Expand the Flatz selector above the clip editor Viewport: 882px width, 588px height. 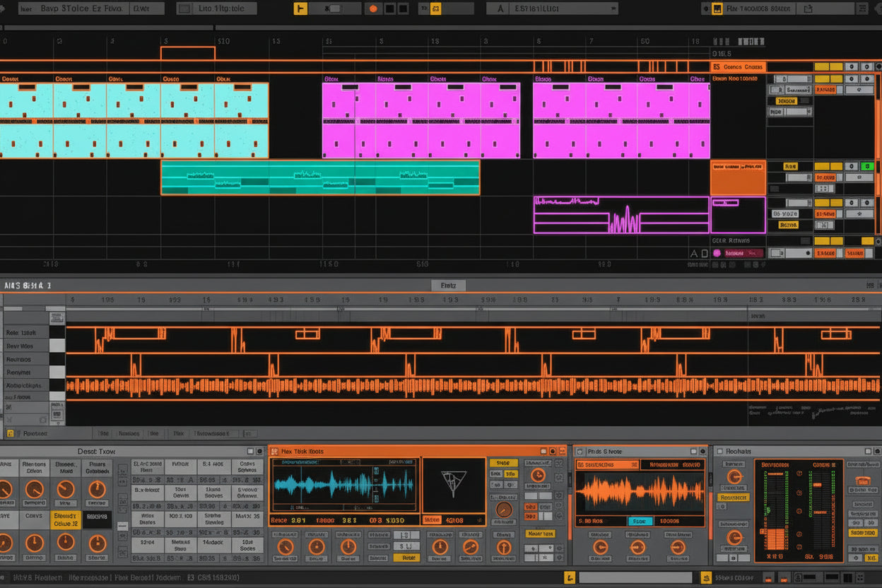(x=449, y=286)
